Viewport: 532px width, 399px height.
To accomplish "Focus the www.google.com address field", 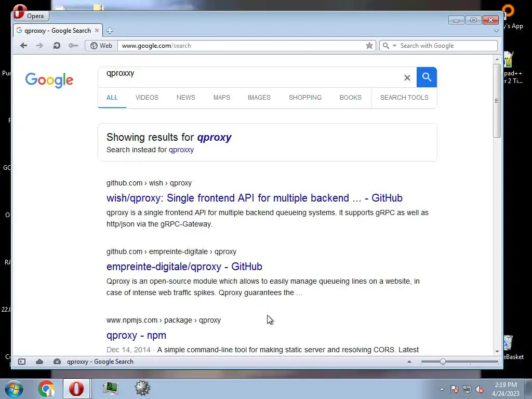I will pyautogui.click(x=241, y=46).
